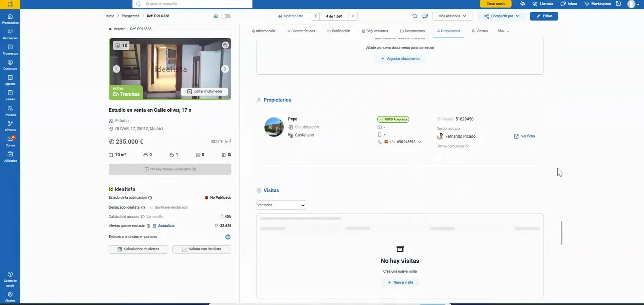This screenshot has width=644, height=305.
Task: Open the Agenda section
Action: (x=10, y=80)
